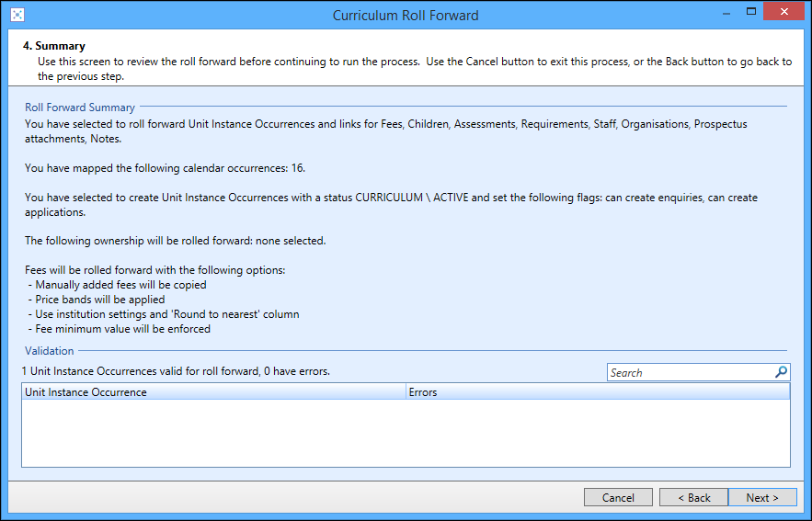Viewport: 812px width, 521px height.
Task: Go to previous step with Back button
Action: tap(693, 497)
